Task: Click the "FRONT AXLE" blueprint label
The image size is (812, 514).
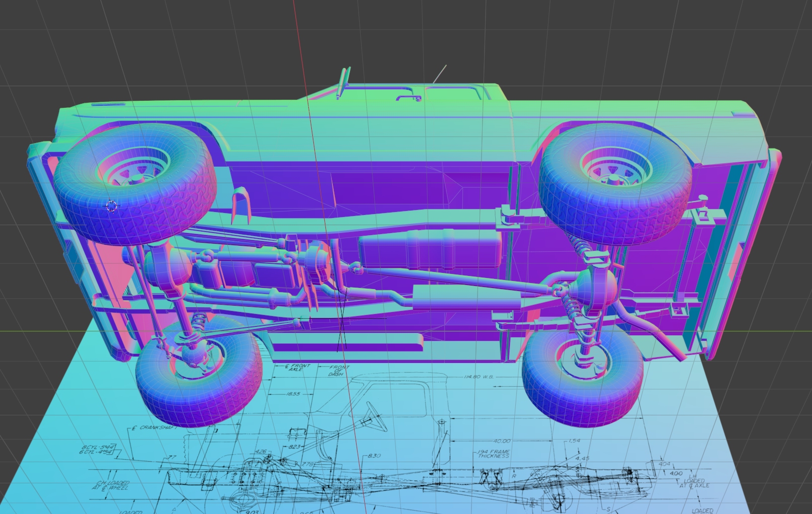Action: [297, 368]
